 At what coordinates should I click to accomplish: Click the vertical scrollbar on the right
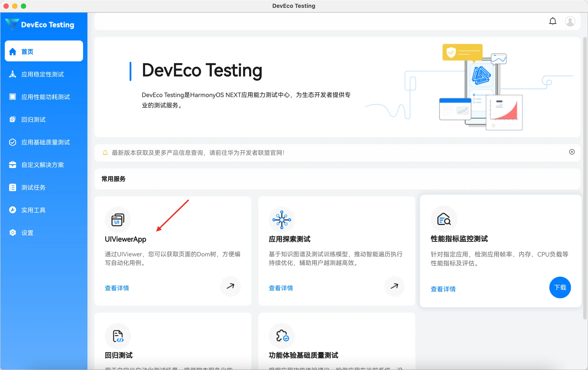point(585,178)
